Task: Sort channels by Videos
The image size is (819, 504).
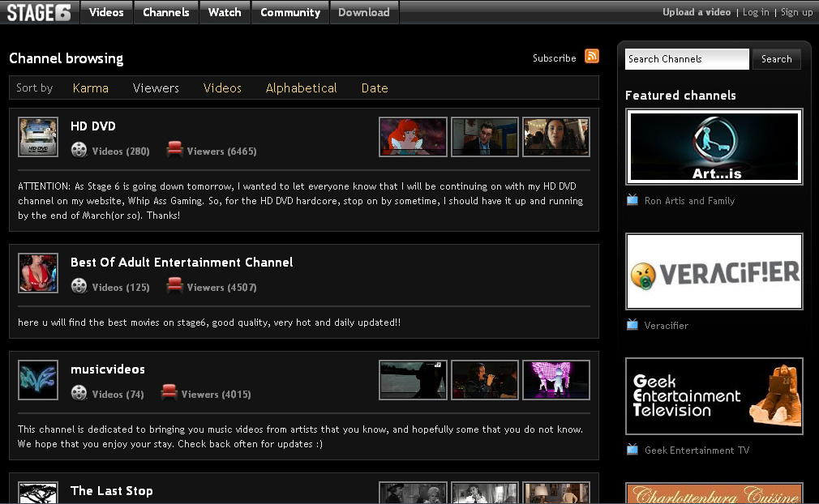Action: (x=222, y=88)
